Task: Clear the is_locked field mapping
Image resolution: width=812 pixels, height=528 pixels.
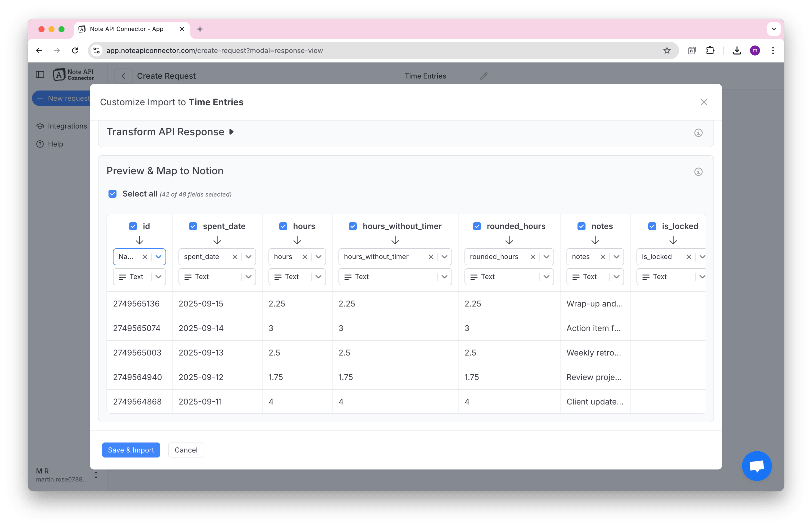Action: tap(688, 256)
